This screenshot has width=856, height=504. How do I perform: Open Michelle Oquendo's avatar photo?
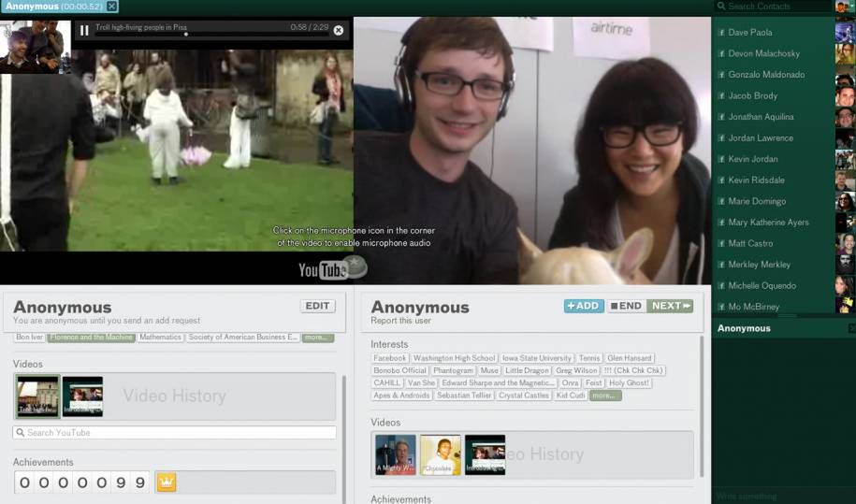pos(845,285)
